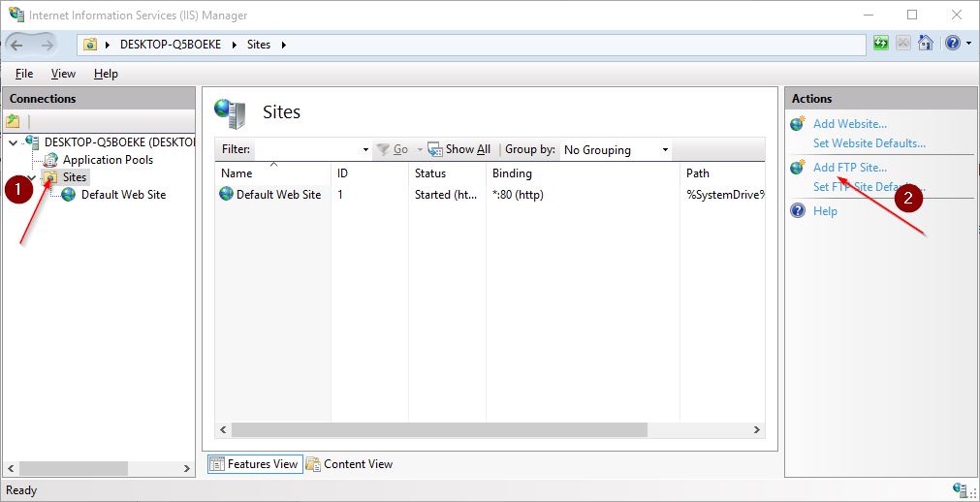Image resolution: width=980 pixels, height=502 pixels.
Task: Sort the list by Binding column header
Action: (x=583, y=173)
